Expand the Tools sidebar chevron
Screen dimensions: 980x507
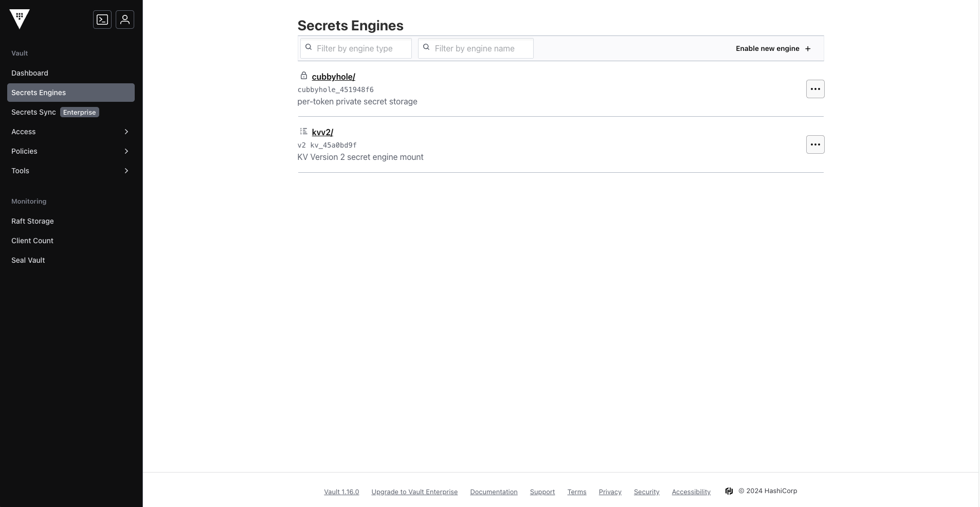[x=126, y=171]
